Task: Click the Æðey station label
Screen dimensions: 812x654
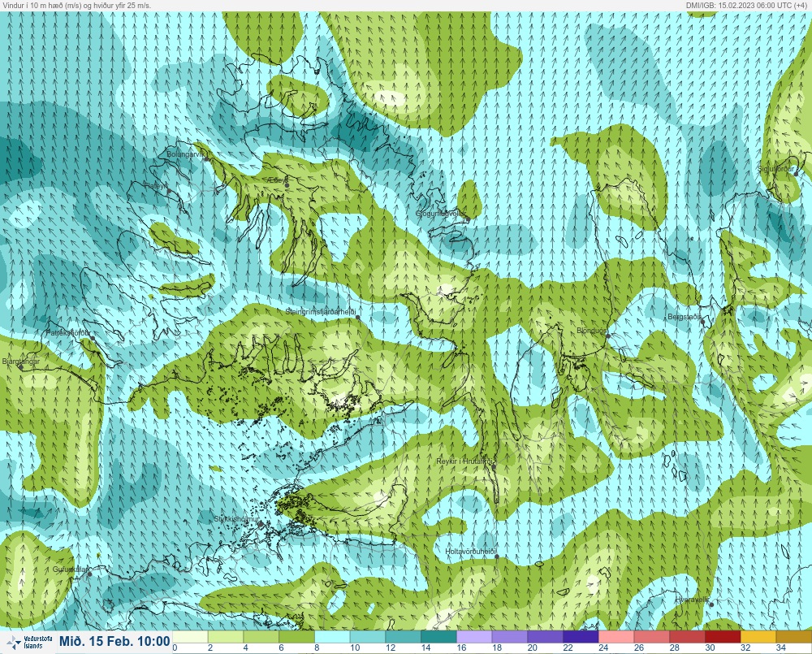Action: pos(277,180)
